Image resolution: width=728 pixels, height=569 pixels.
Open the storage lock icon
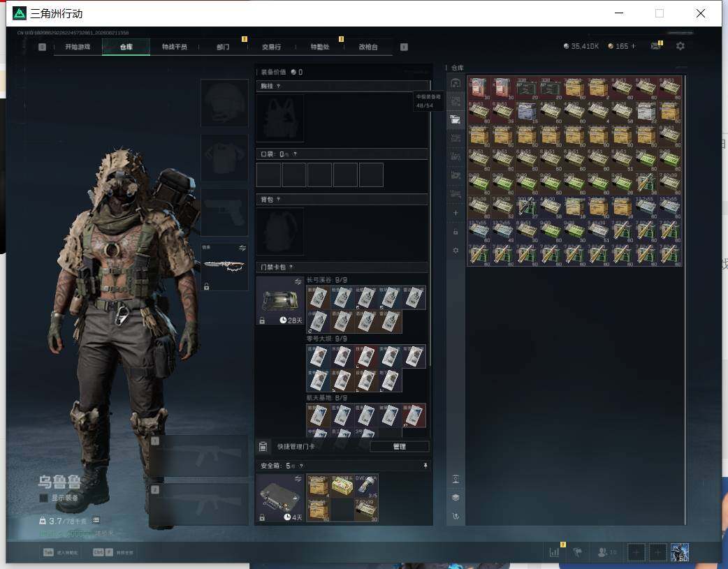456,232
